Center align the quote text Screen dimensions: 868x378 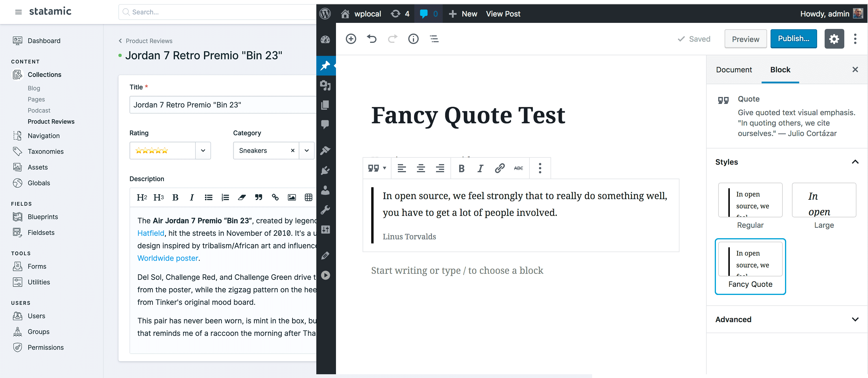[x=420, y=168]
